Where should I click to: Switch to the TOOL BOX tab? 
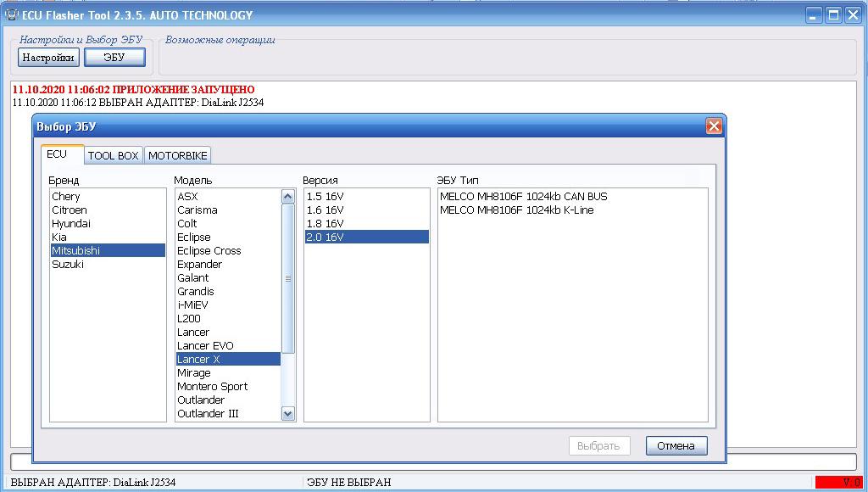(113, 156)
